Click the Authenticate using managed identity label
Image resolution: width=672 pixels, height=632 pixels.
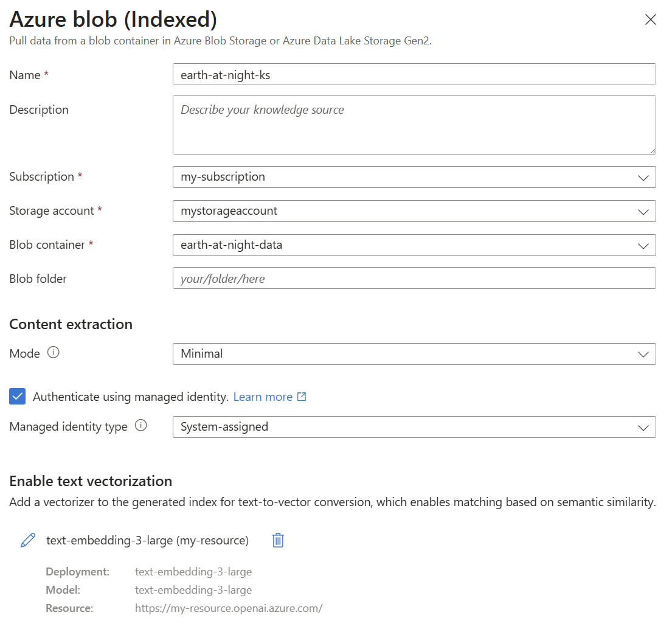pyautogui.click(x=131, y=397)
